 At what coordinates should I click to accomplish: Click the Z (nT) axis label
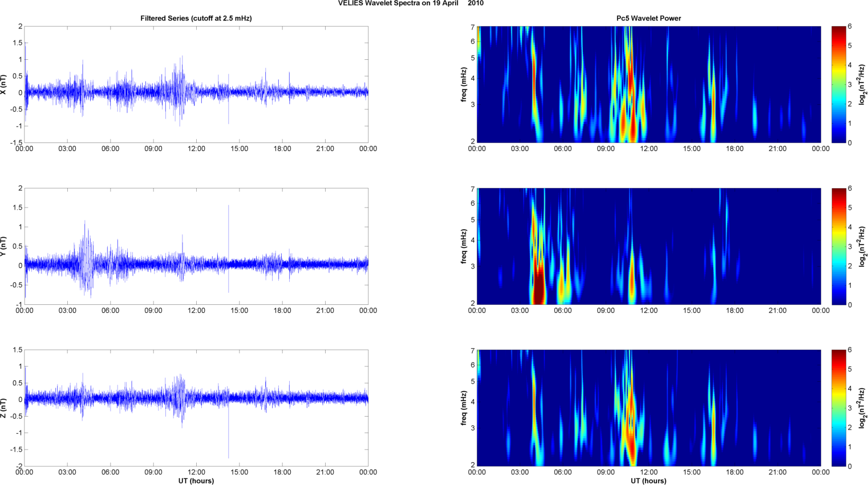[x=3, y=408]
